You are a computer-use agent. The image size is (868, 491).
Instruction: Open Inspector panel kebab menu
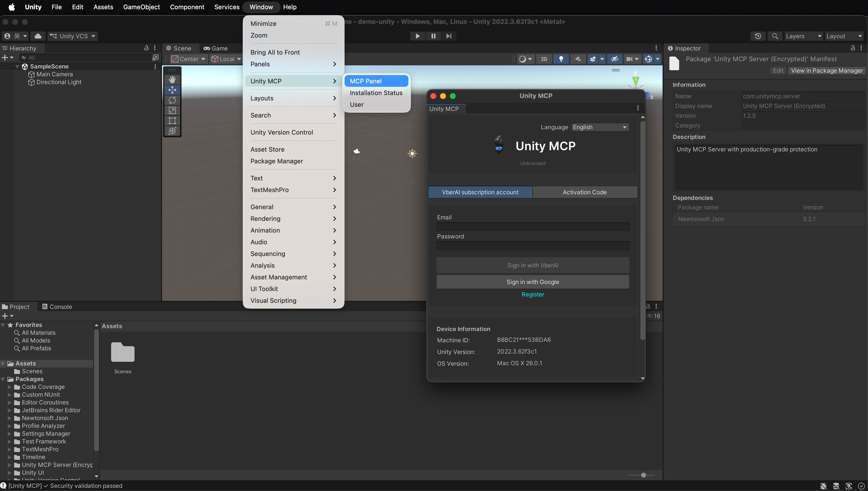coord(861,48)
